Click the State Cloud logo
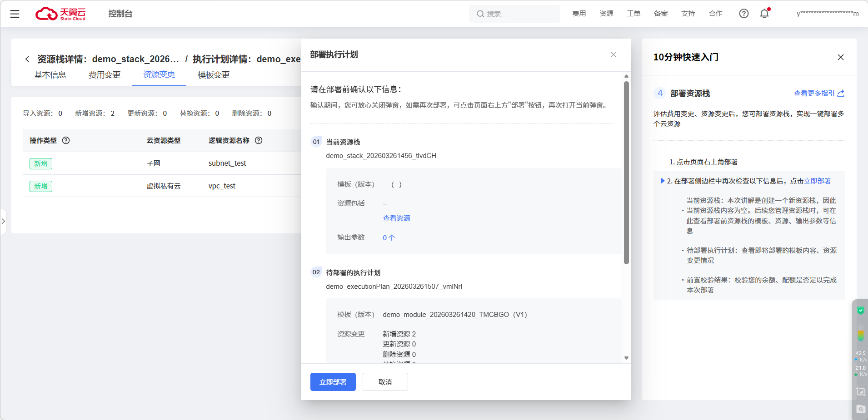Screen dimensions: 868x420 click(61, 14)
